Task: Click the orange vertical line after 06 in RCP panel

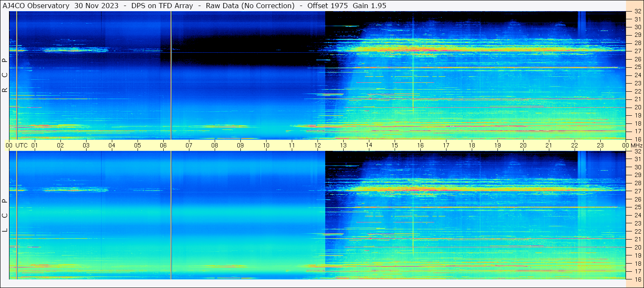Action: tap(171, 75)
